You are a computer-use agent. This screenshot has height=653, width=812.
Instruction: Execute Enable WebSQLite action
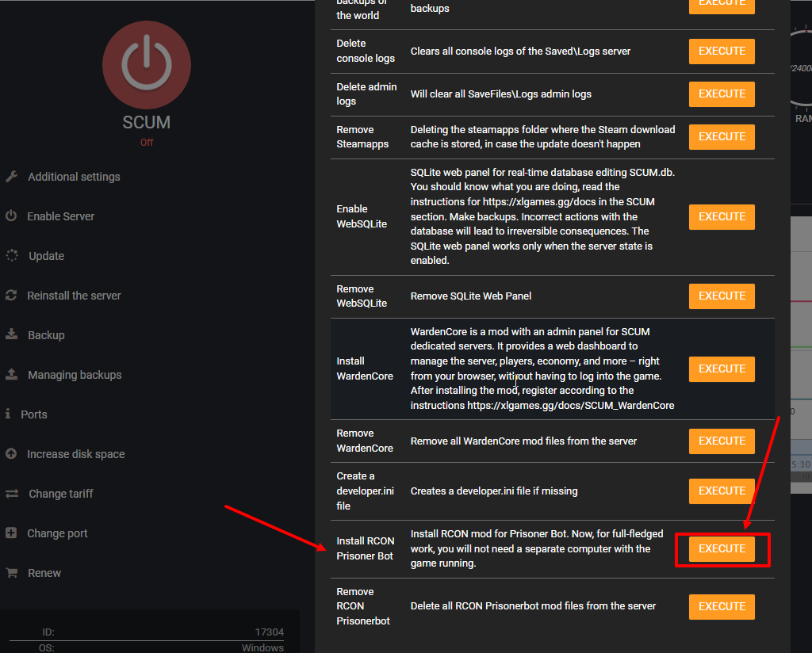[722, 216]
